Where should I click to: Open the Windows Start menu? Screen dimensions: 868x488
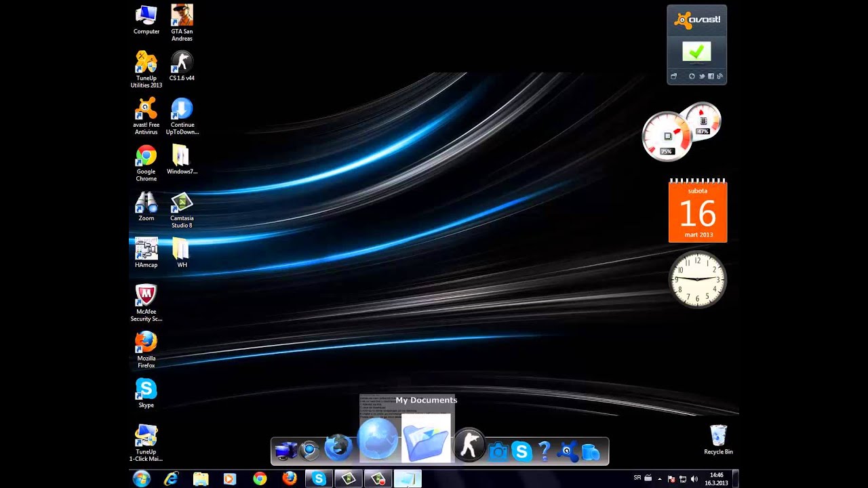click(142, 479)
